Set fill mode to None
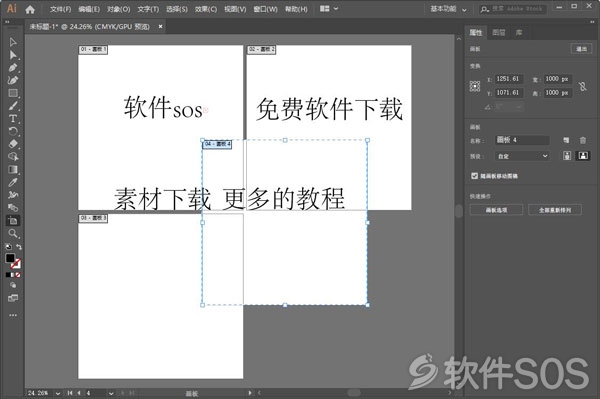The image size is (600, 399). coord(18,275)
